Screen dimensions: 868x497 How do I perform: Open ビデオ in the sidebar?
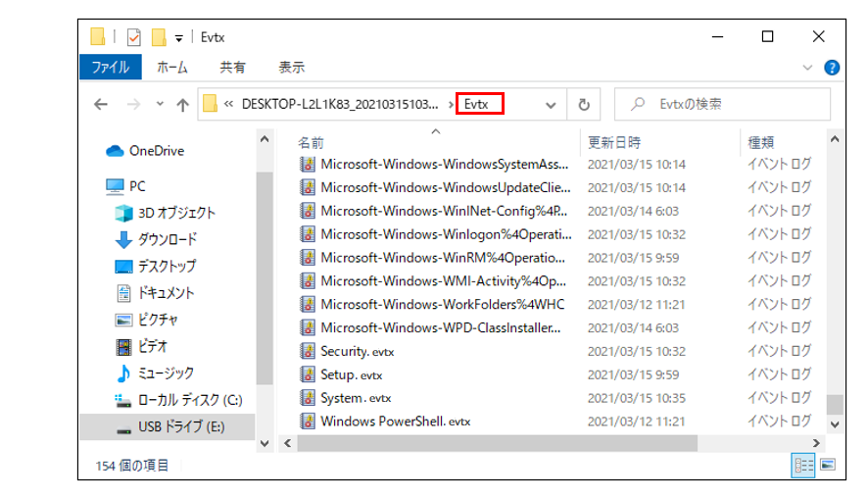pyautogui.click(x=142, y=346)
